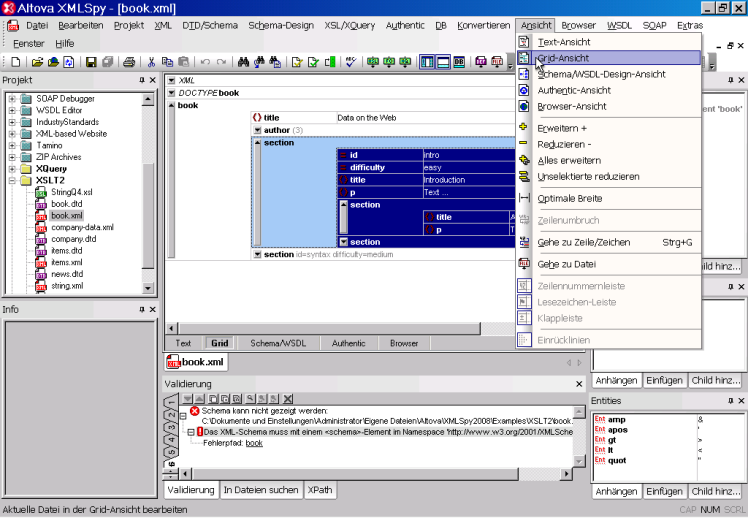Click the ABC spell check icon
The image size is (748, 518).
pyautogui.click(x=351, y=62)
